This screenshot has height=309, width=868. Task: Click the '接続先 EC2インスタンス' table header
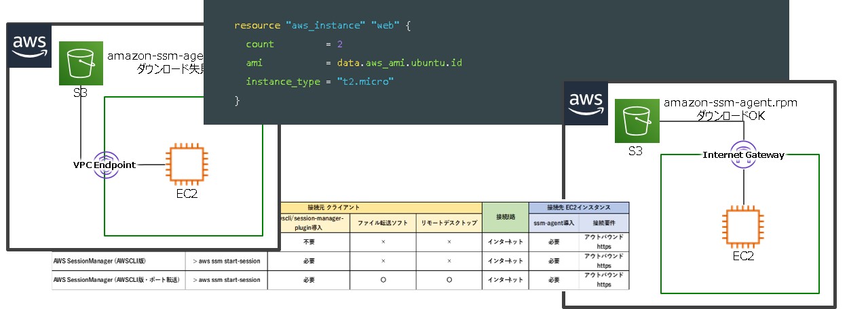pos(579,206)
